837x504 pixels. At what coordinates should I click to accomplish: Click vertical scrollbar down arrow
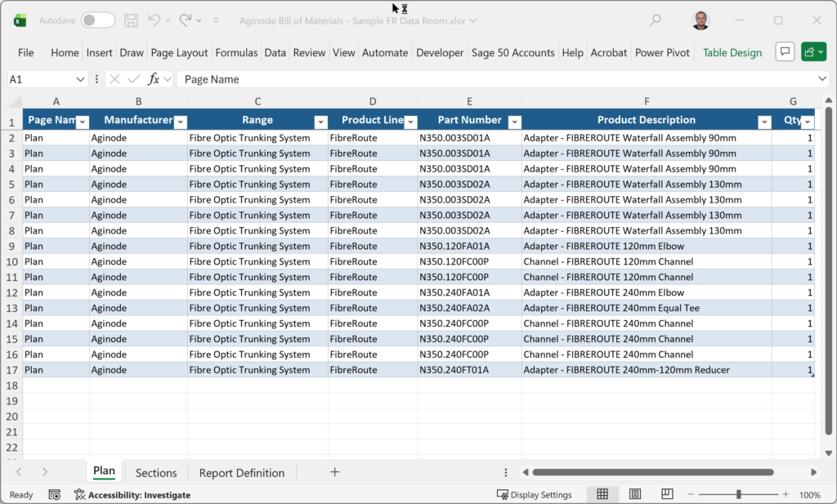829,453
